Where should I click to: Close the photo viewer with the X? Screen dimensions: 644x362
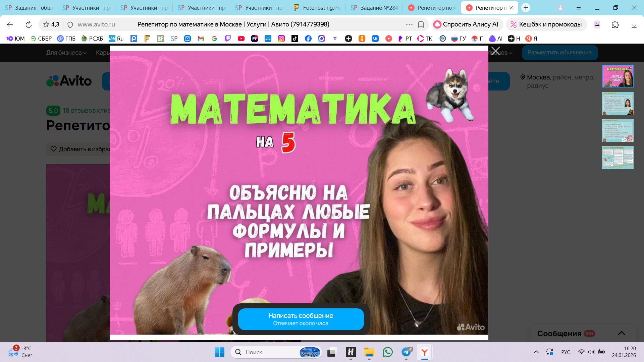point(495,51)
